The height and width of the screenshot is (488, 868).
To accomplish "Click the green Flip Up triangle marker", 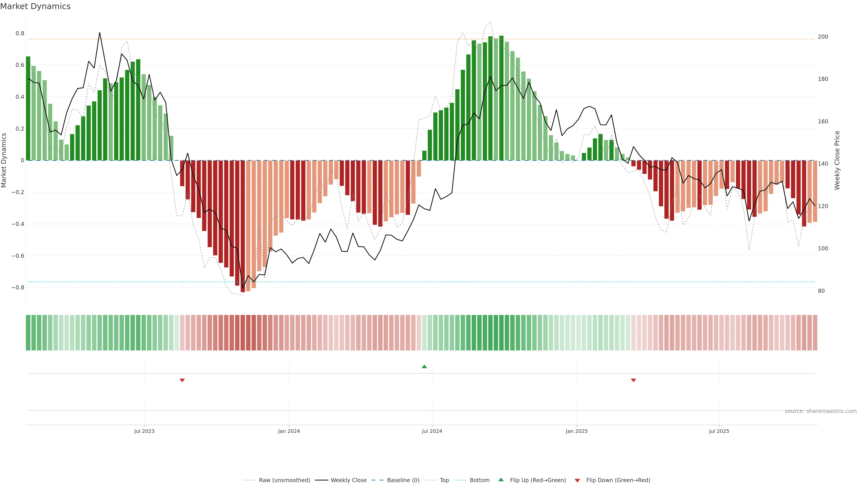I will click(424, 366).
